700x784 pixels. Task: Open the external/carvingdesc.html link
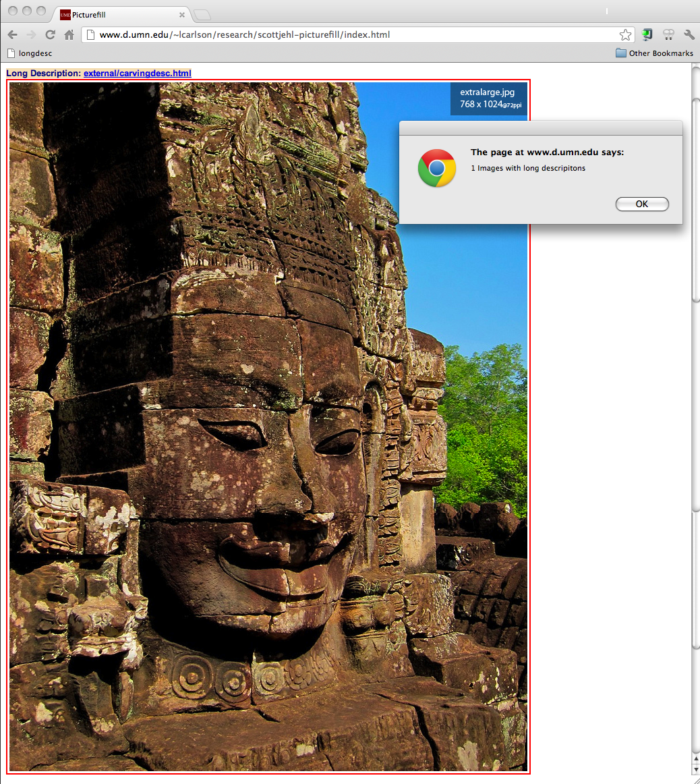click(138, 73)
